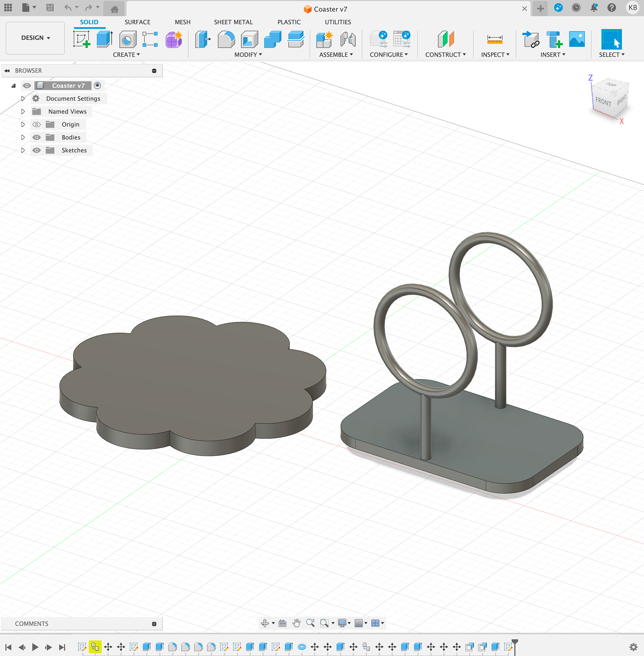Open the CONSTRUCT dropdown menu
The image size is (644, 656).
(x=445, y=54)
